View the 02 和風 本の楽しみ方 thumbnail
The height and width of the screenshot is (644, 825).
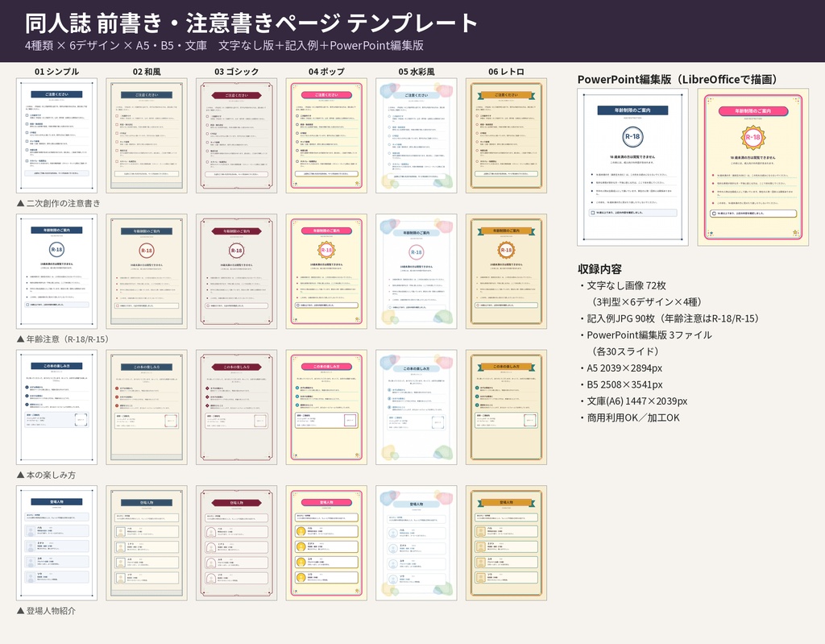click(x=147, y=408)
